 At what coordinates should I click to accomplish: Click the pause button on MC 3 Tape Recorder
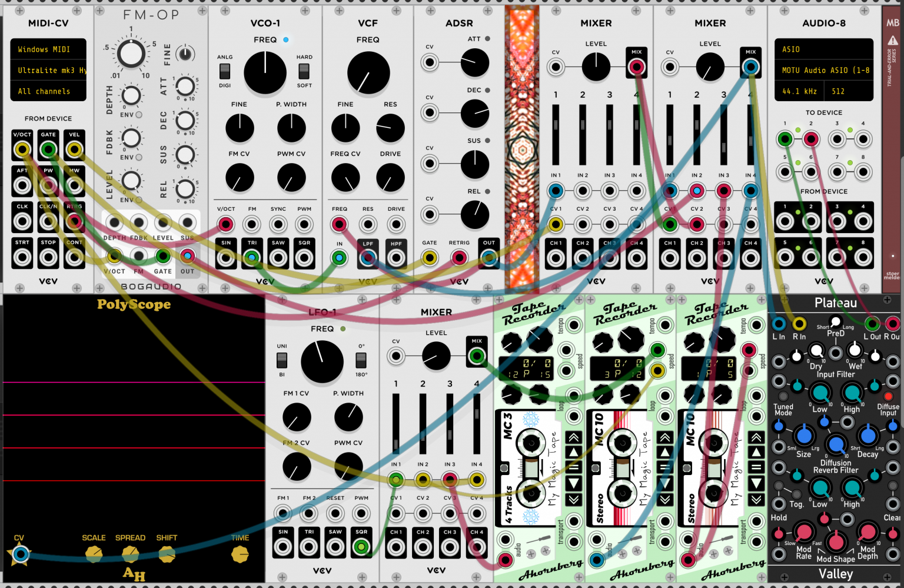(574, 468)
